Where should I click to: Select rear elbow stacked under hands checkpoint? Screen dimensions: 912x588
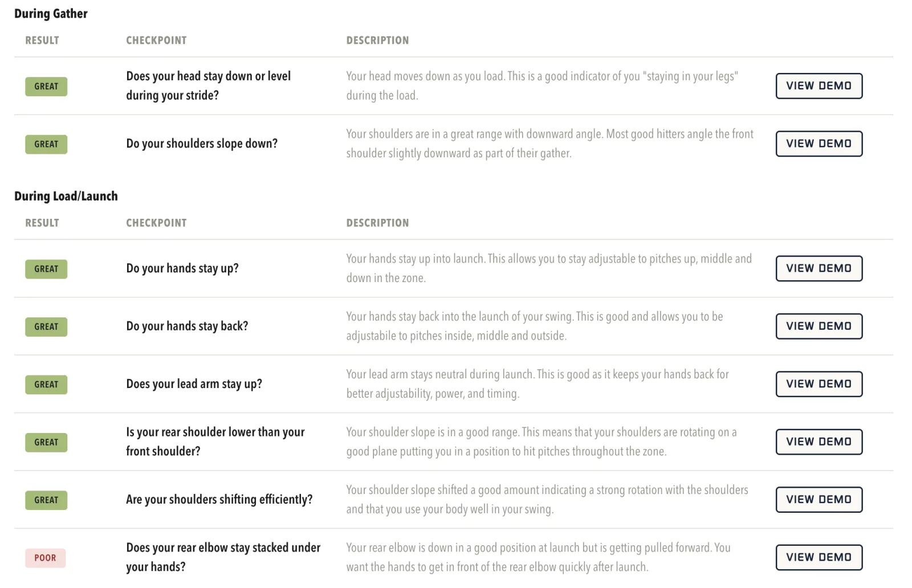coord(223,557)
